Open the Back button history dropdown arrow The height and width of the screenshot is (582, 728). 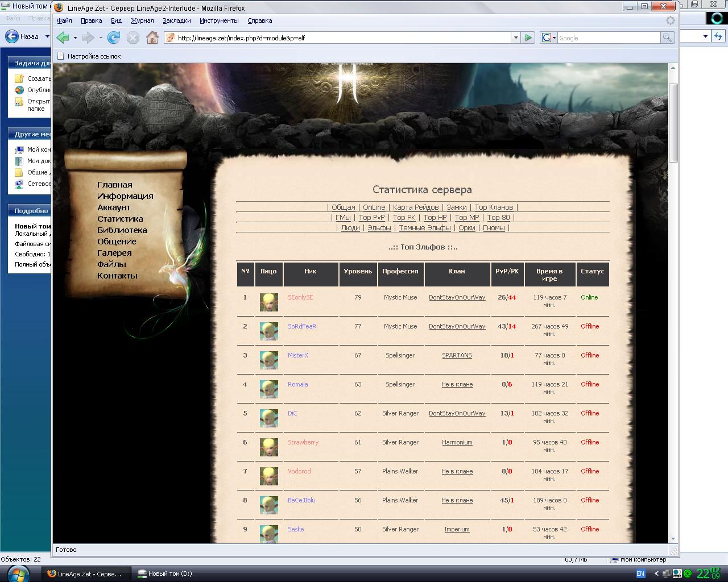[75, 38]
